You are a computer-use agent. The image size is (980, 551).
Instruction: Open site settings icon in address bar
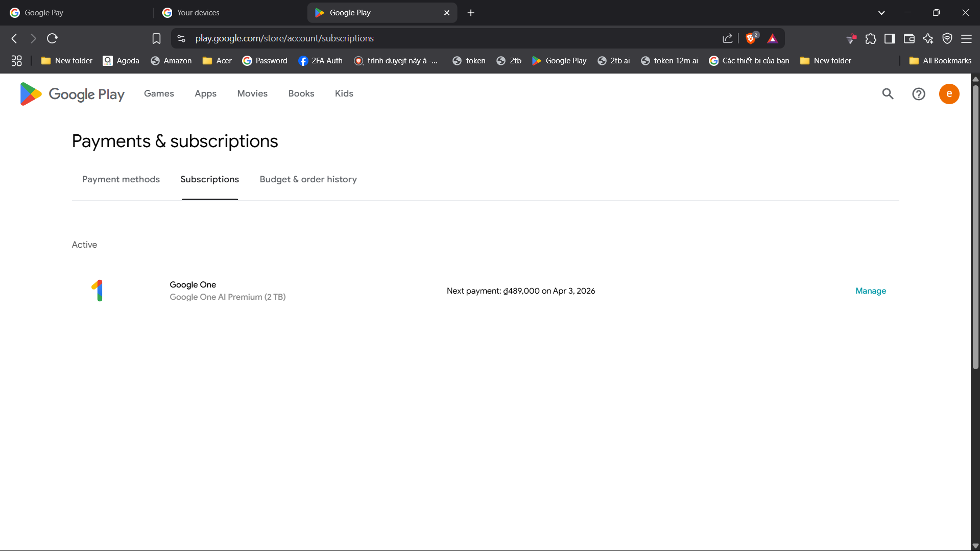(181, 38)
